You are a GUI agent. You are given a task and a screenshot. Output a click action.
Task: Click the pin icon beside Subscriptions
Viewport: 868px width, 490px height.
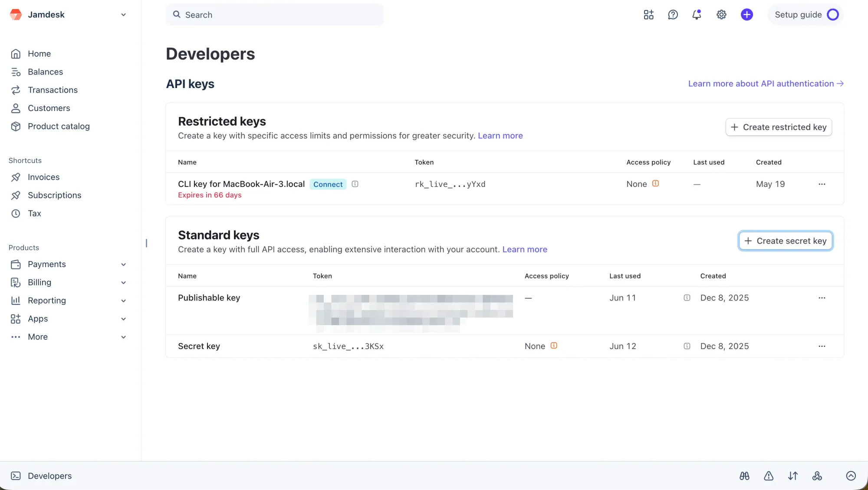click(x=16, y=196)
